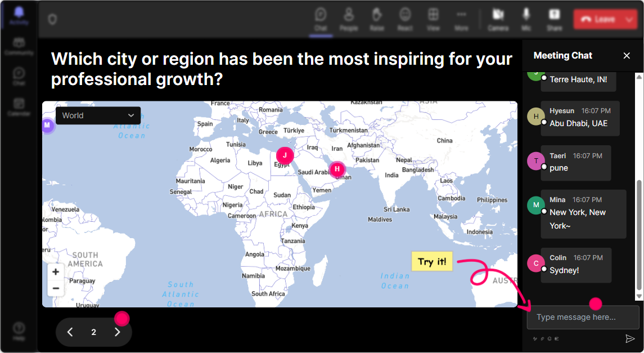The image size is (644, 353).
Task: Zoom out on the map
Action: [56, 288]
